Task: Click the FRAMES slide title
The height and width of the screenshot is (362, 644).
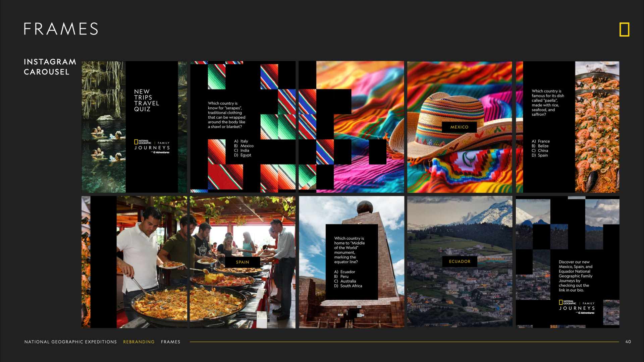Action: coord(61,29)
